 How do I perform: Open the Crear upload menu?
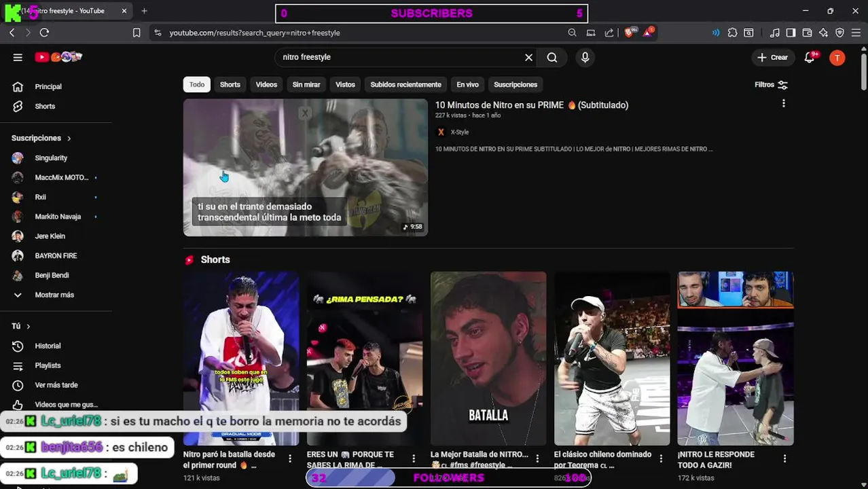tap(772, 57)
